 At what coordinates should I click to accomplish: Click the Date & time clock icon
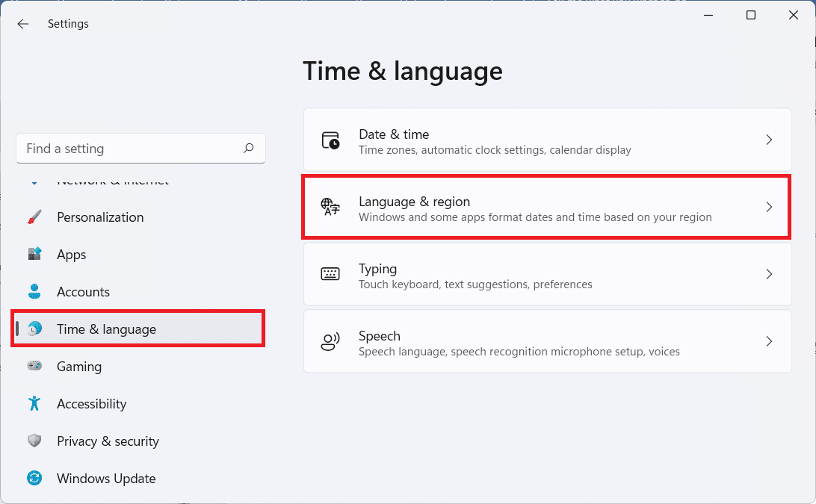pyautogui.click(x=331, y=140)
